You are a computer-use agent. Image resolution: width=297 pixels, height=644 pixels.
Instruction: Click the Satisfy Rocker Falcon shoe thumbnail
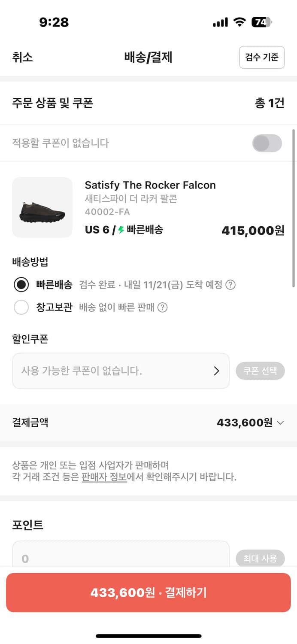(42, 207)
